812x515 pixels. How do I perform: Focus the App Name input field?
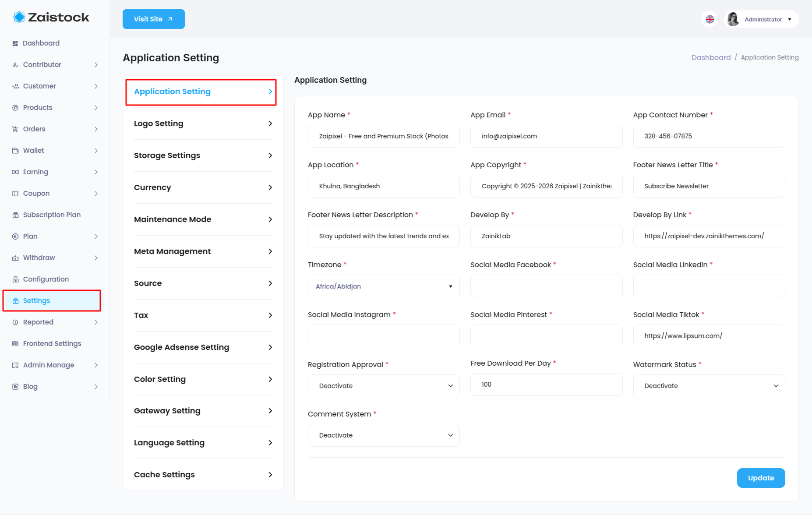(x=384, y=136)
